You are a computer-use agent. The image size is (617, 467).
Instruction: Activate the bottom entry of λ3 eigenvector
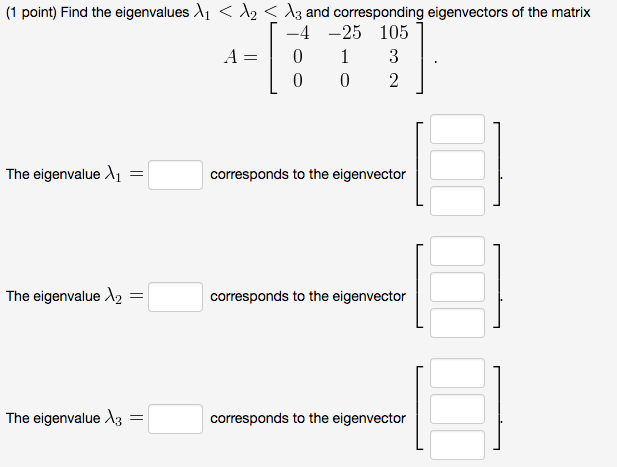pyautogui.click(x=457, y=445)
